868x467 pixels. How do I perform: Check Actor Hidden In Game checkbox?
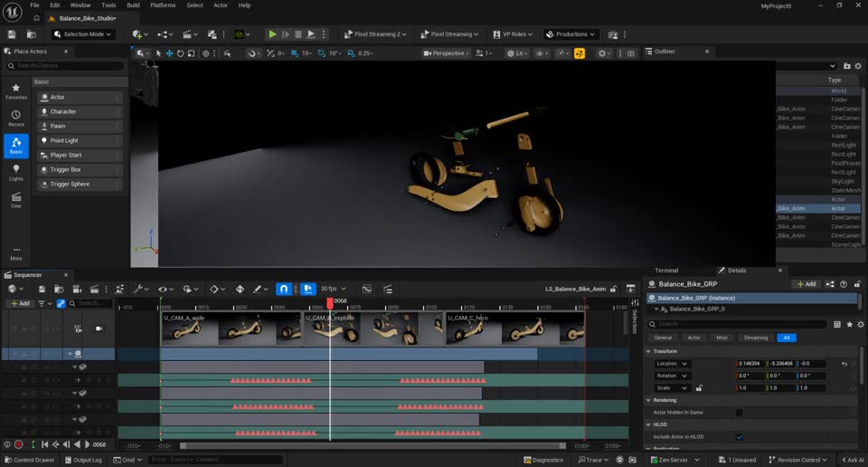pos(739,413)
